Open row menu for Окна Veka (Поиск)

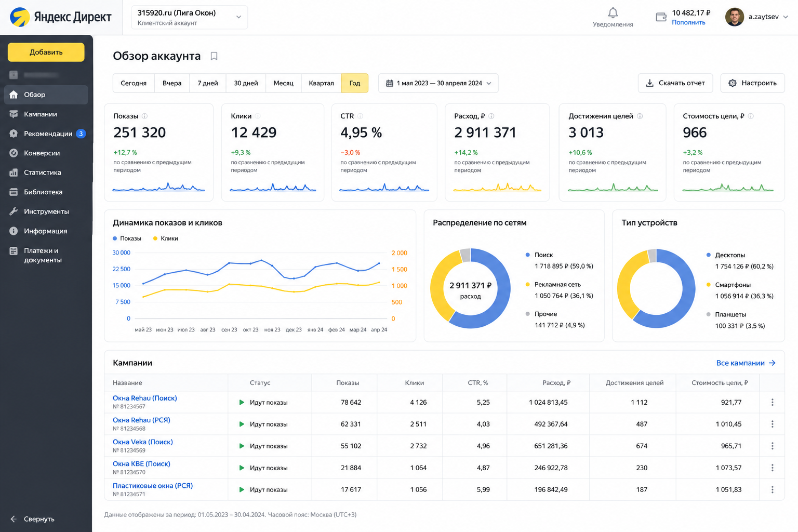point(773,446)
